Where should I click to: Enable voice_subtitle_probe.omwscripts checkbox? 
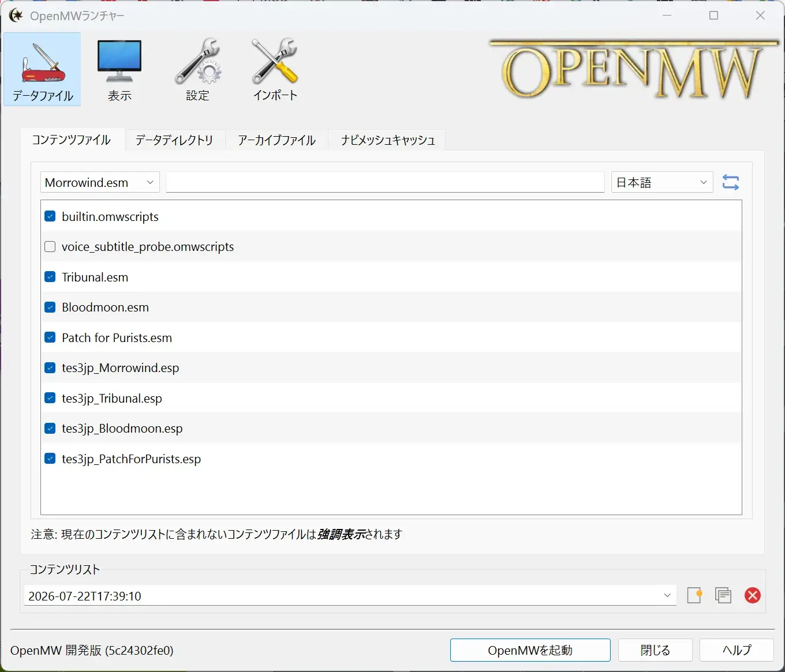pos(50,247)
